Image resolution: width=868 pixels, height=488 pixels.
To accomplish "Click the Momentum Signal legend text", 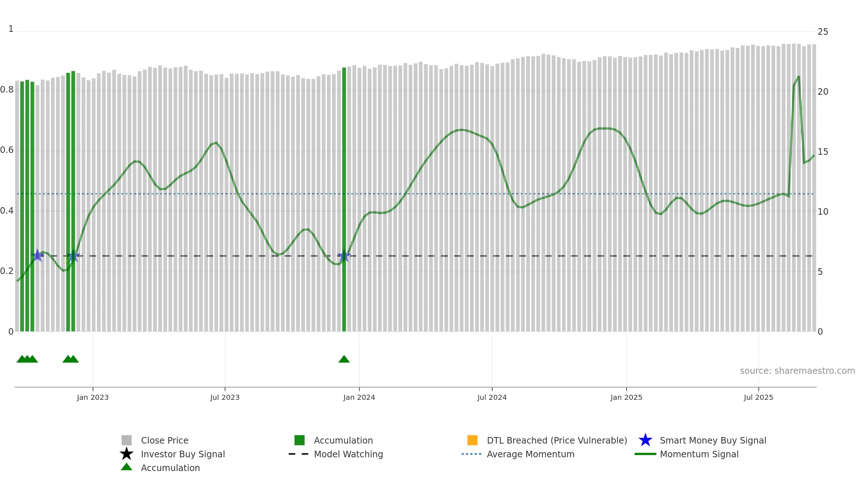I will [x=699, y=454].
